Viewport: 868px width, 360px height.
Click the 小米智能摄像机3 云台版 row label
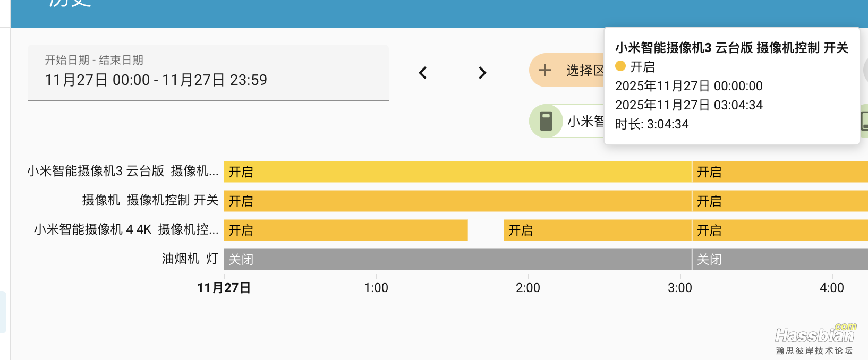coord(123,171)
